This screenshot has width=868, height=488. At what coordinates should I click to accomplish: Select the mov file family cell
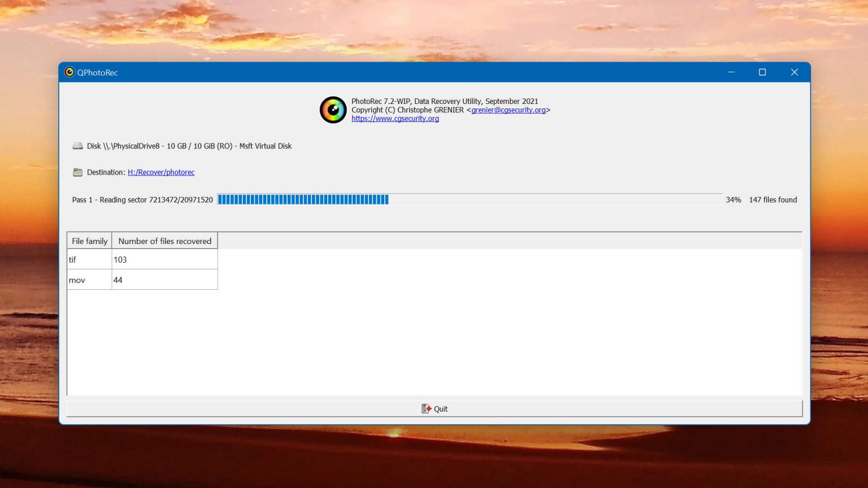point(89,280)
